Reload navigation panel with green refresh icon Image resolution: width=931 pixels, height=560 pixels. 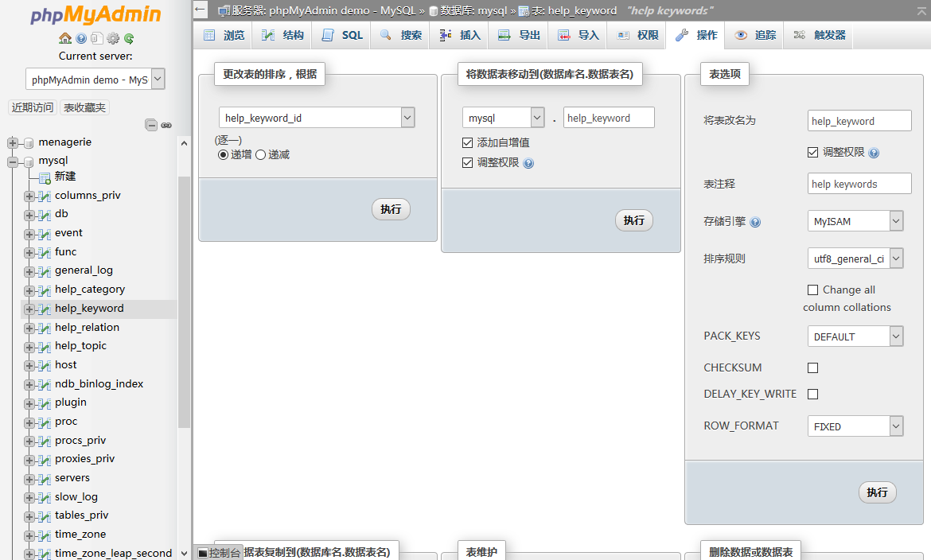(x=129, y=38)
